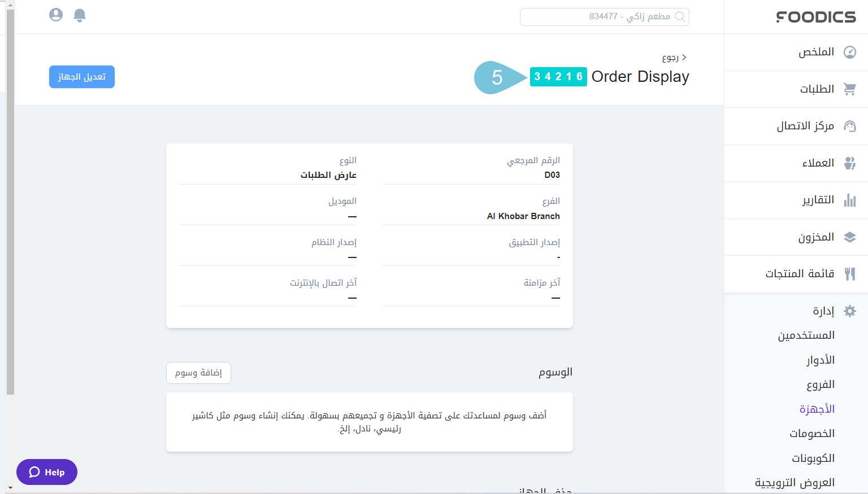The height and width of the screenshot is (494, 868).
Task: Click reference number D03
Action: click(552, 175)
